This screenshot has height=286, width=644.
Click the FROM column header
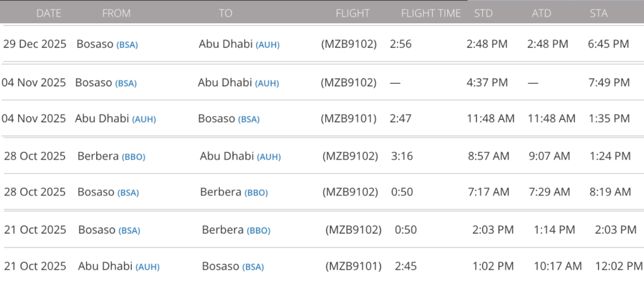tap(115, 13)
